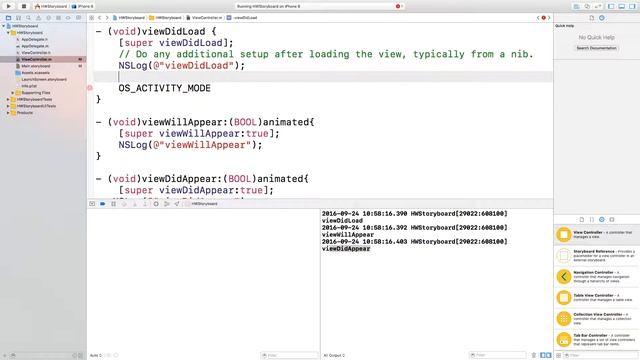Expand the Supporting Files group
Viewport: 640px width, 360px height.
13,93
